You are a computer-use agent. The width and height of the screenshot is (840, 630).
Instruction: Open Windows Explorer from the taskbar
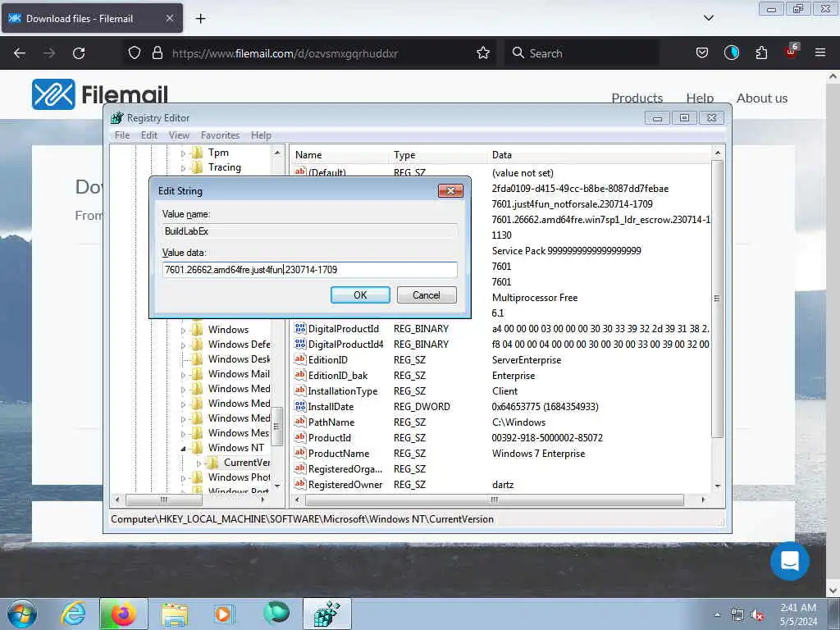pos(175,614)
